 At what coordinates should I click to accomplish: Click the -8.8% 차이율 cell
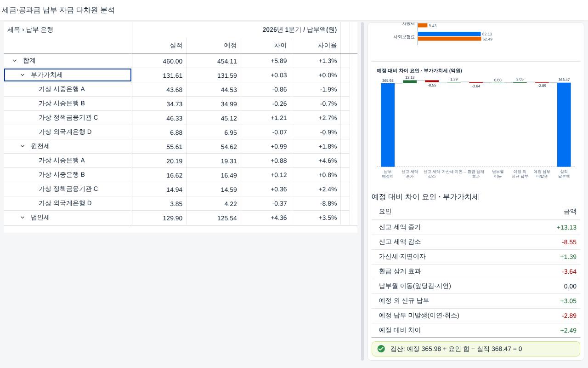[316, 203]
